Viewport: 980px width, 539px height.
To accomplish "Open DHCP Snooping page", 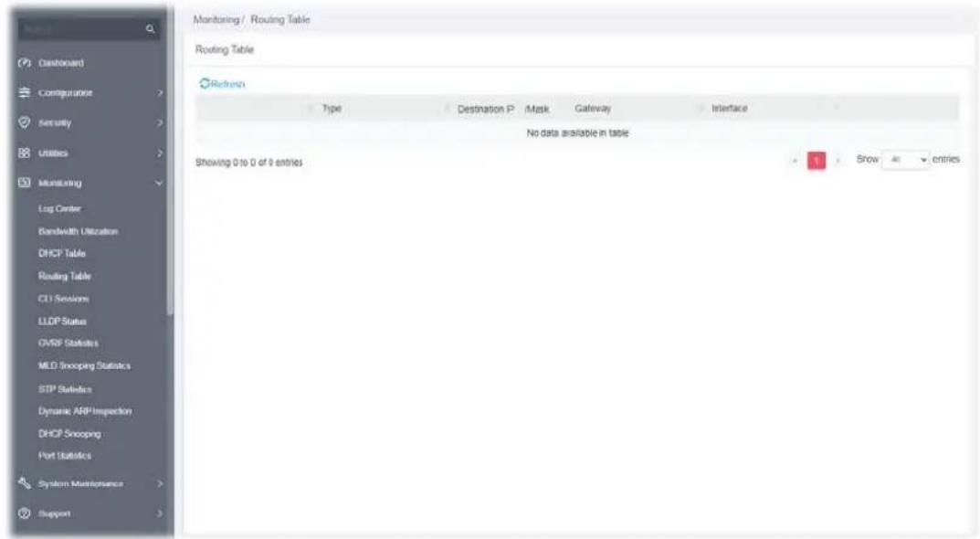I will coord(69,434).
